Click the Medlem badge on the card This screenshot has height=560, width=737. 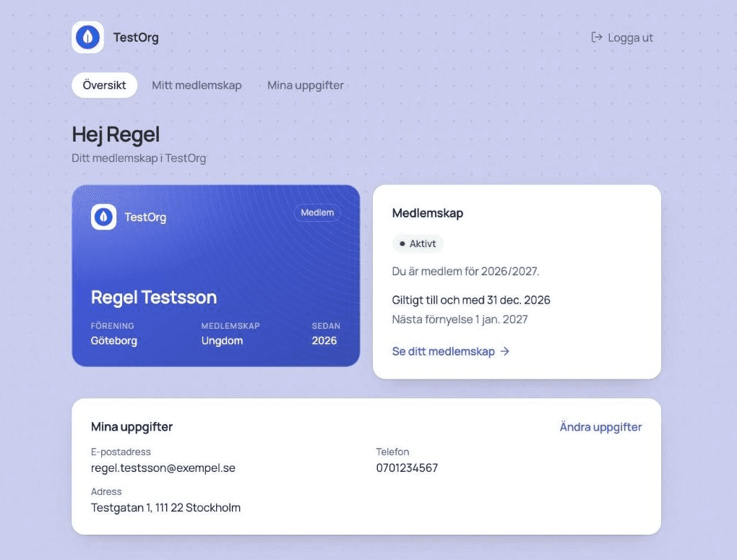[317, 212]
